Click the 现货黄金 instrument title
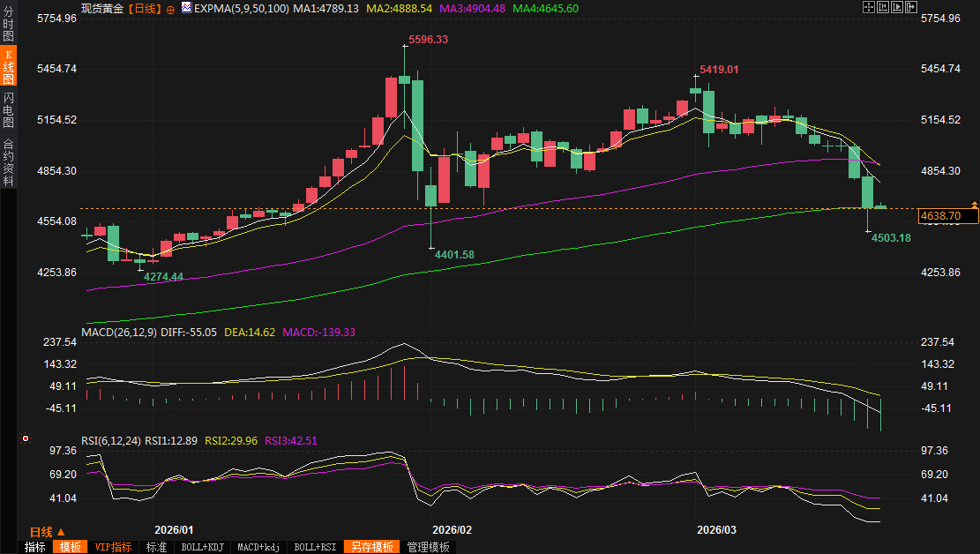 [102, 9]
